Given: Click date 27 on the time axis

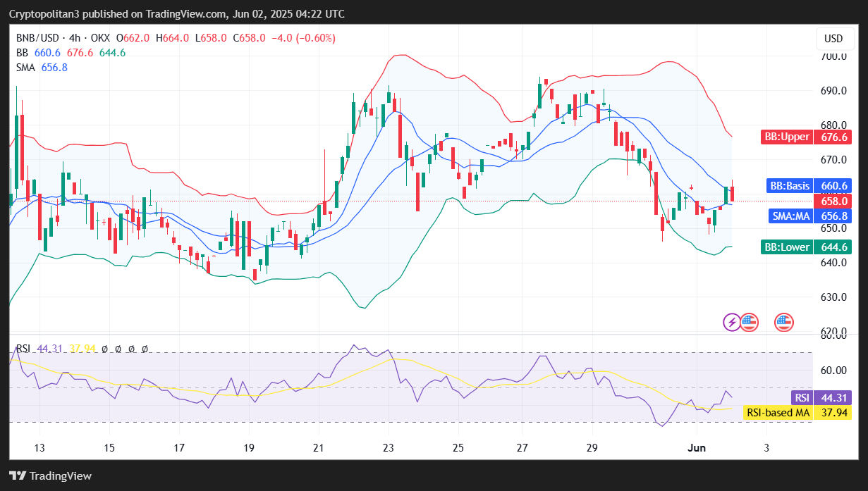Looking at the screenshot, I should [522, 448].
